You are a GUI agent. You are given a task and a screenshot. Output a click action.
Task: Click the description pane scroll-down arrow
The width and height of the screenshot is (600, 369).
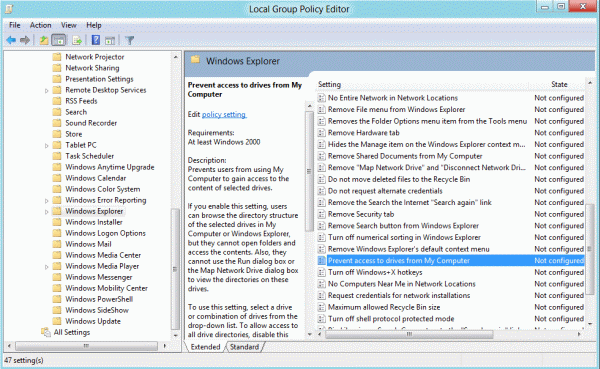click(309, 334)
